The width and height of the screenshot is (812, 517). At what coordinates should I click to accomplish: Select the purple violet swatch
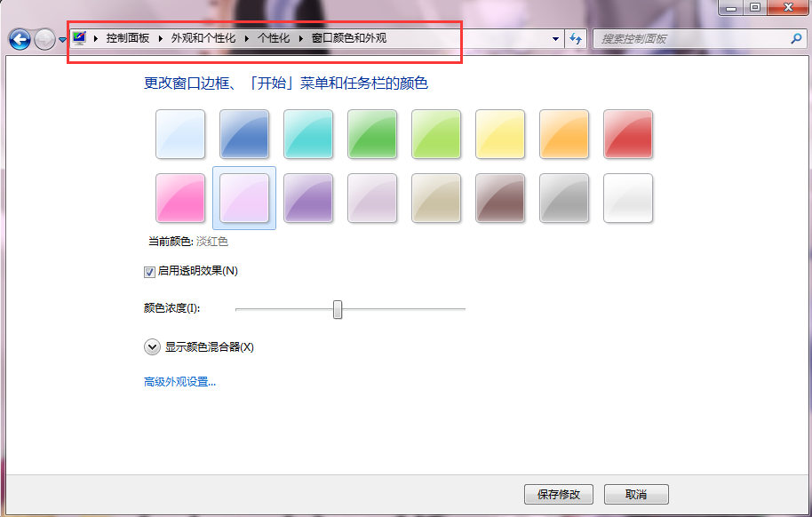(308, 198)
